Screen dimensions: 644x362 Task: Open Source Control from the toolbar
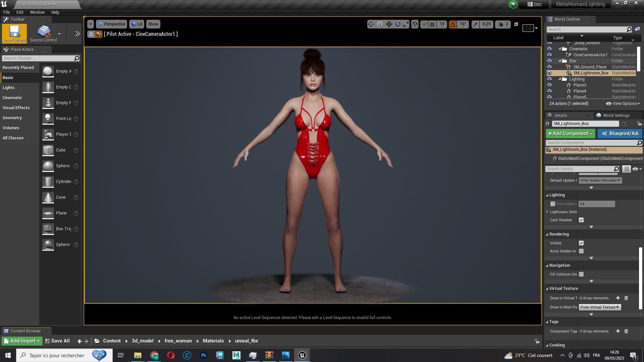pos(43,34)
